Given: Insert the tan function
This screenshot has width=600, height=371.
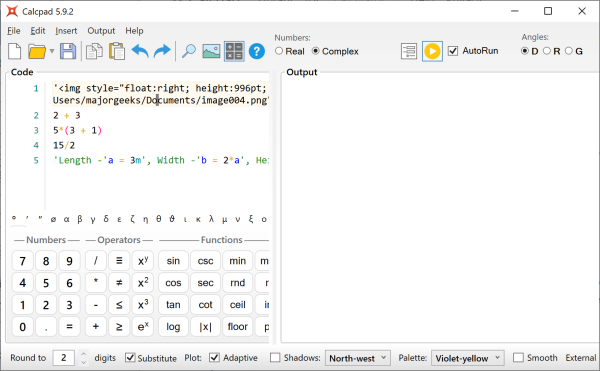Looking at the screenshot, I should pos(173,305).
